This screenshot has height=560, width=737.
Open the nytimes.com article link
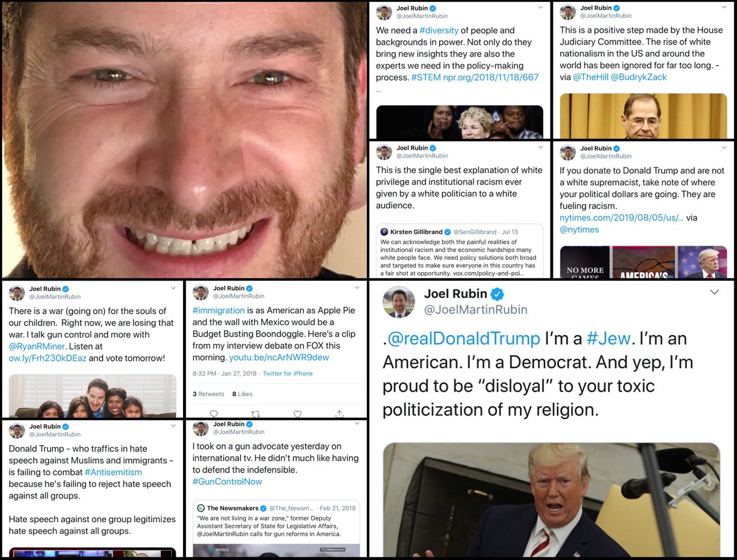point(622,218)
